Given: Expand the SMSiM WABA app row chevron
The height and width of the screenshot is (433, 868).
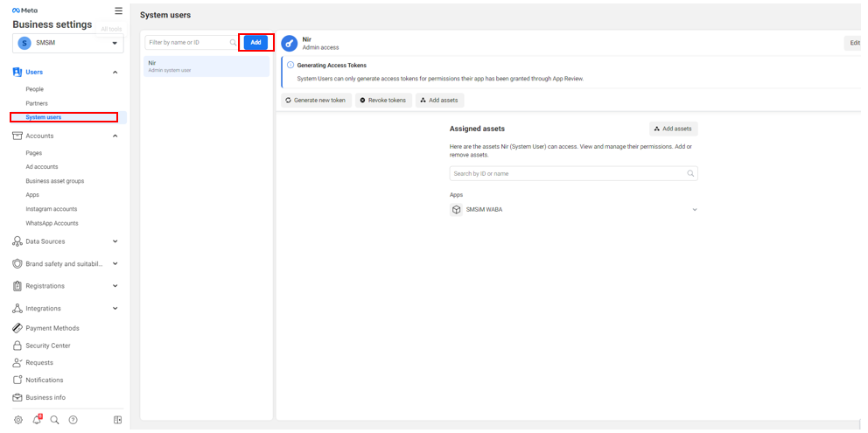Looking at the screenshot, I should click(x=695, y=210).
